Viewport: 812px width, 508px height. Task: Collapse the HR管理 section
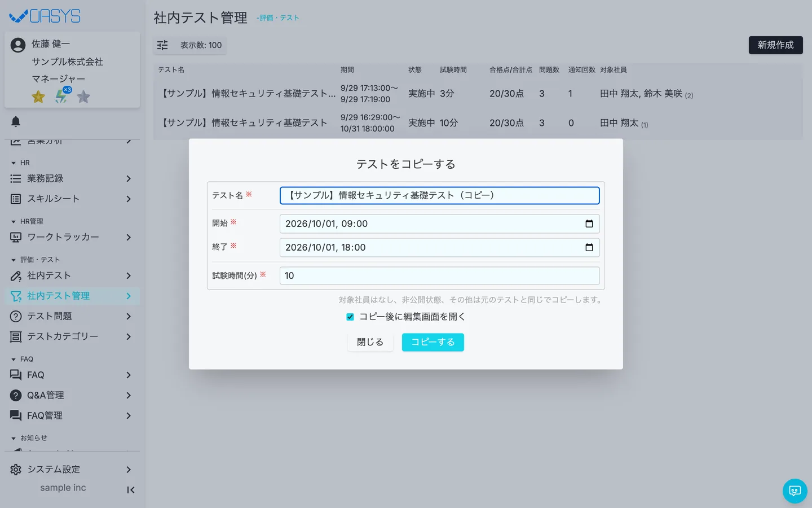14,222
